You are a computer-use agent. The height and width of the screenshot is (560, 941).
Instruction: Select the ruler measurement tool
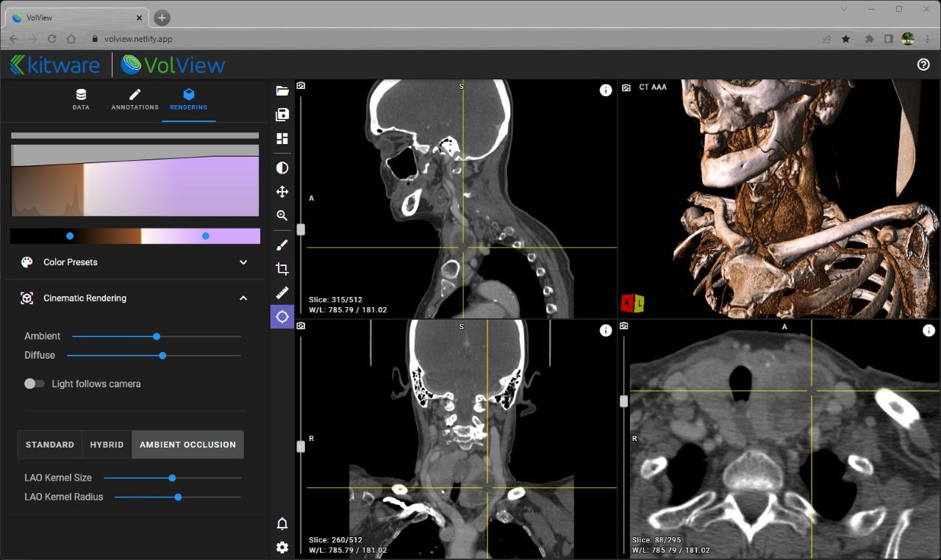[x=282, y=292]
